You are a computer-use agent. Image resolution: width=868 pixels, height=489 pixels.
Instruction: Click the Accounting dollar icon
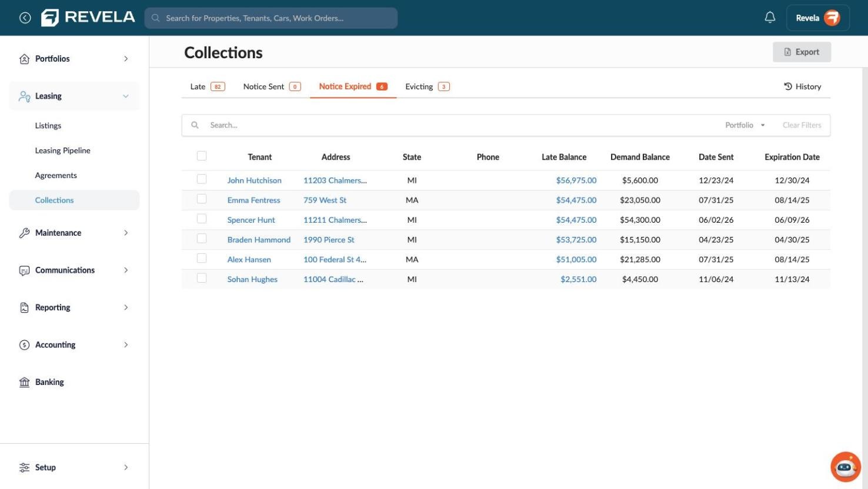pyautogui.click(x=24, y=345)
